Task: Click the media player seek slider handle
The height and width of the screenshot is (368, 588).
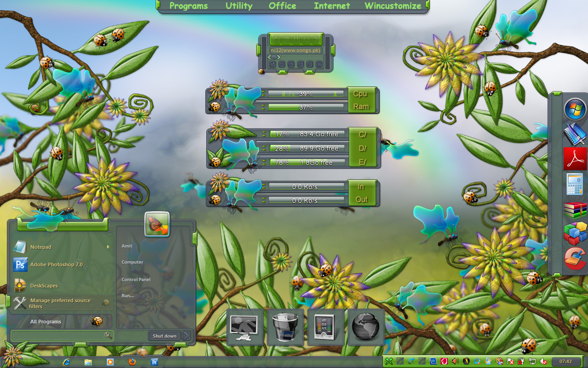Action: click(273, 57)
